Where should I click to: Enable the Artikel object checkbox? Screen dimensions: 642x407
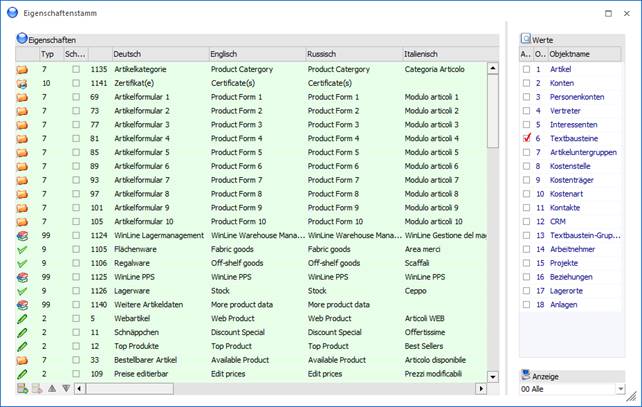point(527,69)
